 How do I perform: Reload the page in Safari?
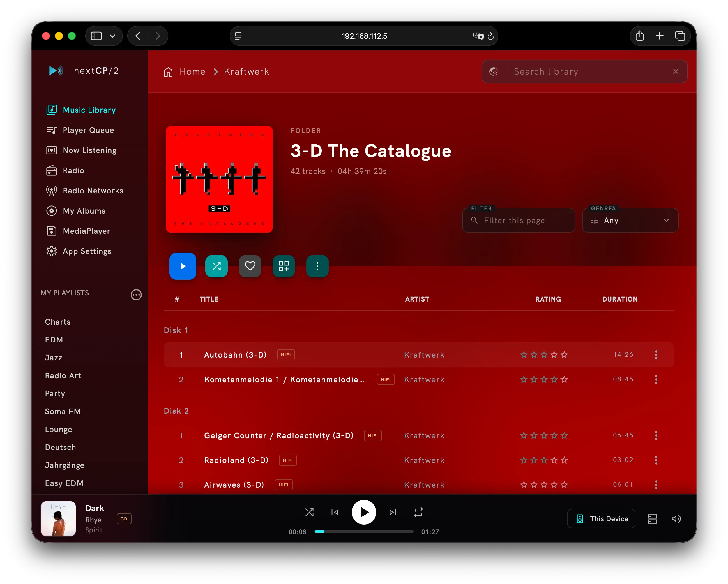(491, 36)
